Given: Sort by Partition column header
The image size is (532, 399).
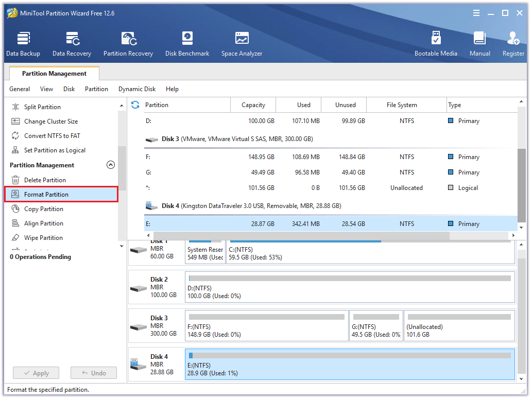Looking at the screenshot, I should 186,105.
